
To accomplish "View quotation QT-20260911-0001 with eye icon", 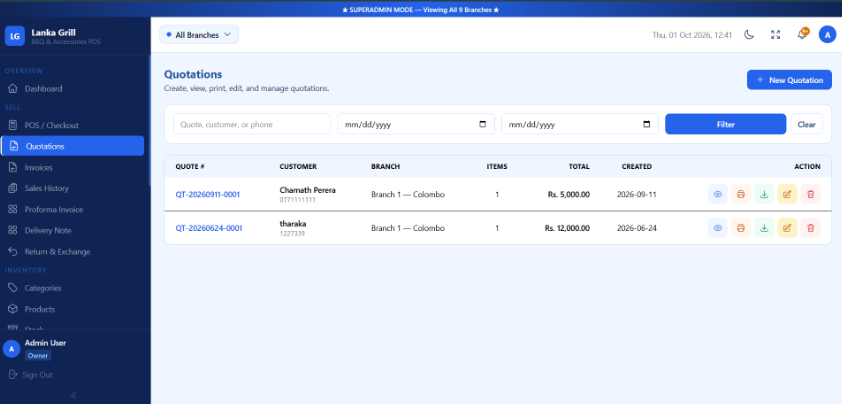I will [x=717, y=194].
